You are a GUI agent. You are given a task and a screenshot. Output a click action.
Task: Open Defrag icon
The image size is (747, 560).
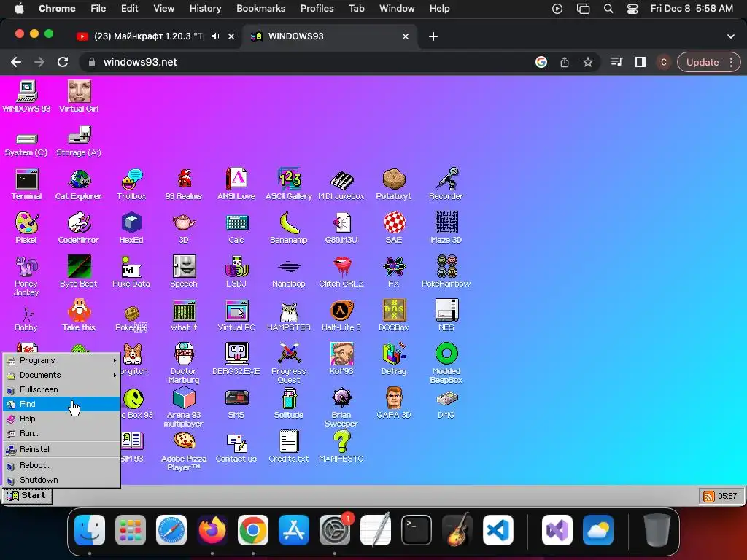[x=393, y=359]
